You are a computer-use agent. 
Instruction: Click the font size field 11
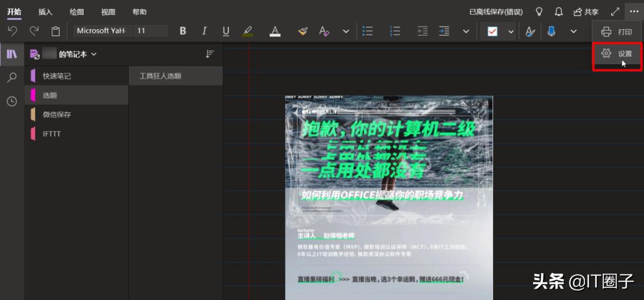click(x=151, y=31)
